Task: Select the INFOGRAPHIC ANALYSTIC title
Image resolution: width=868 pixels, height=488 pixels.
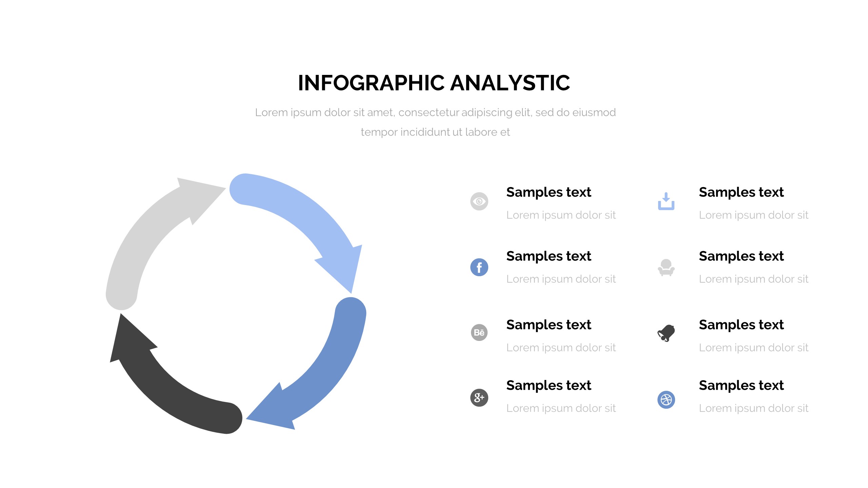Action: click(x=434, y=83)
